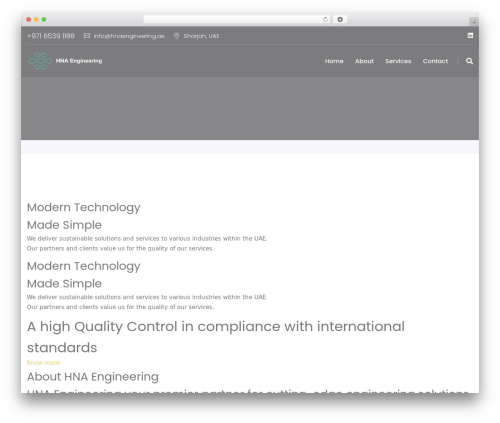The image size is (500, 423).
Task: Open the Services menu item
Action: click(398, 61)
